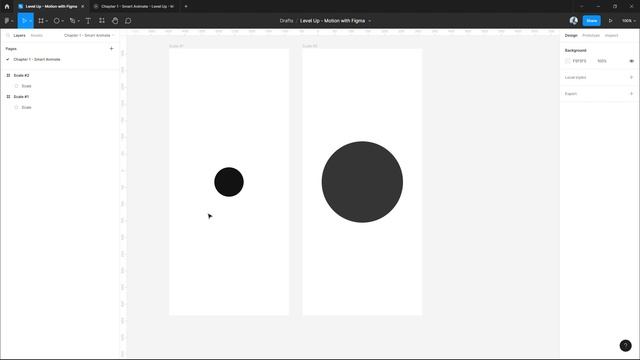Select the Text tool
The width and height of the screenshot is (640, 360).
coord(88,20)
